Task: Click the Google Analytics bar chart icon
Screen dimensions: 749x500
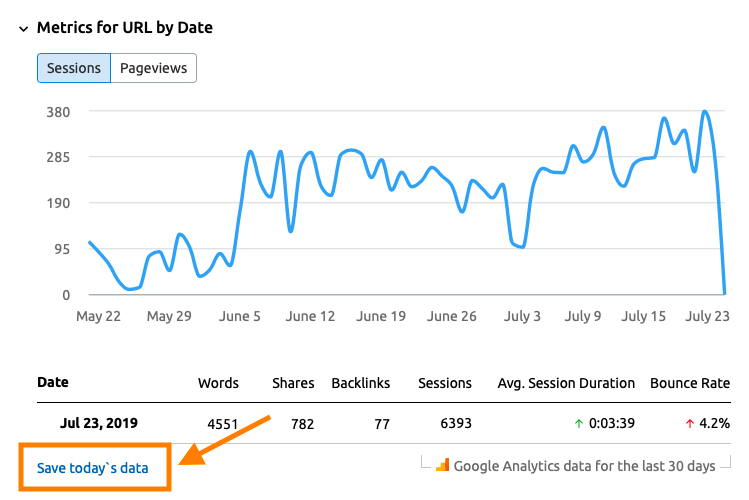Action: click(442, 466)
